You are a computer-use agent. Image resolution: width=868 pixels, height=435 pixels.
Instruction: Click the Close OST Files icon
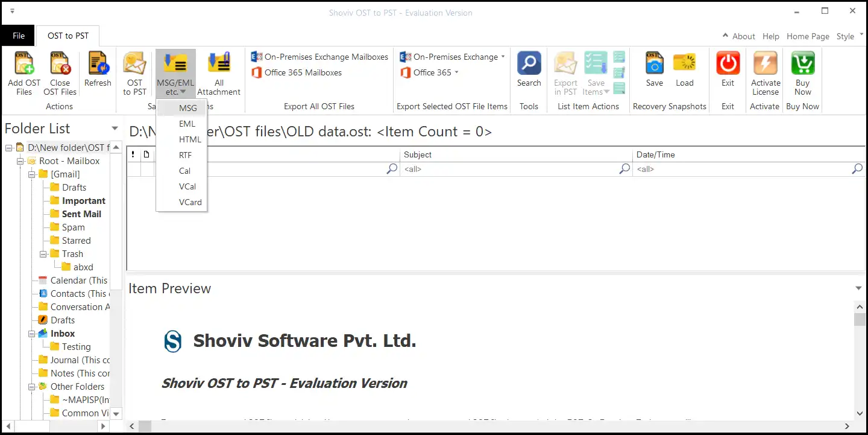point(60,63)
